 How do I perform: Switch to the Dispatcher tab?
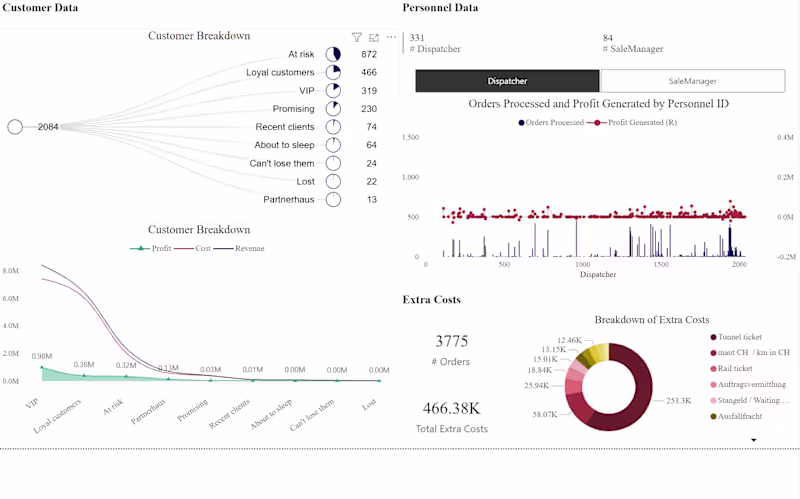pos(507,81)
